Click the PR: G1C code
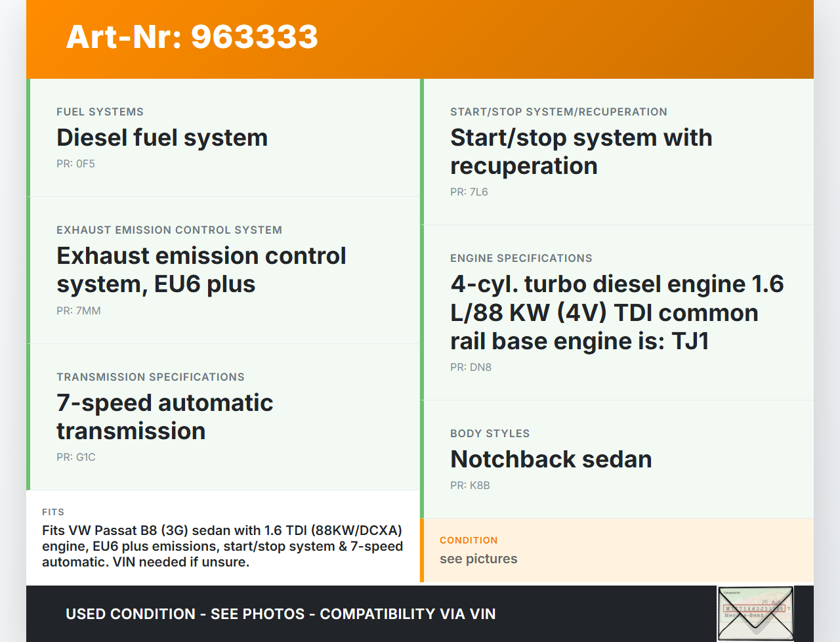The width and height of the screenshot is (840, 642). point(76,458)
